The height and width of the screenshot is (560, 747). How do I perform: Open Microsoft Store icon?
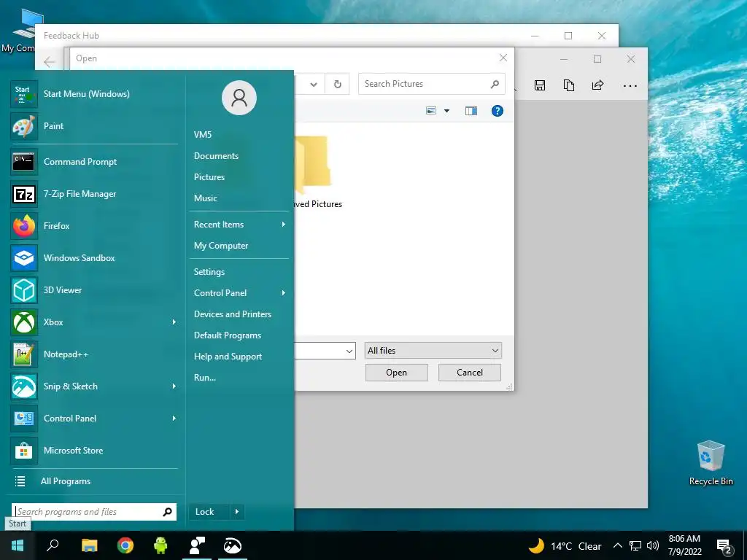(x=24, y=451)
